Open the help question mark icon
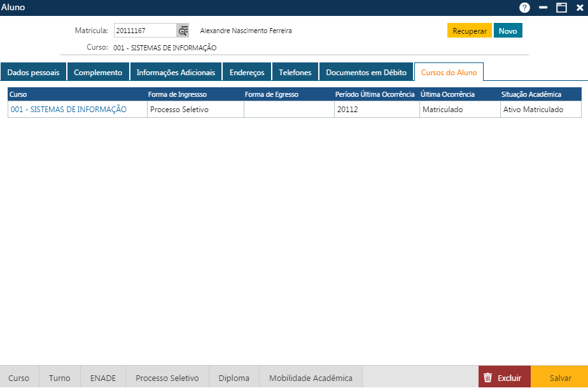 pos(524,8)
